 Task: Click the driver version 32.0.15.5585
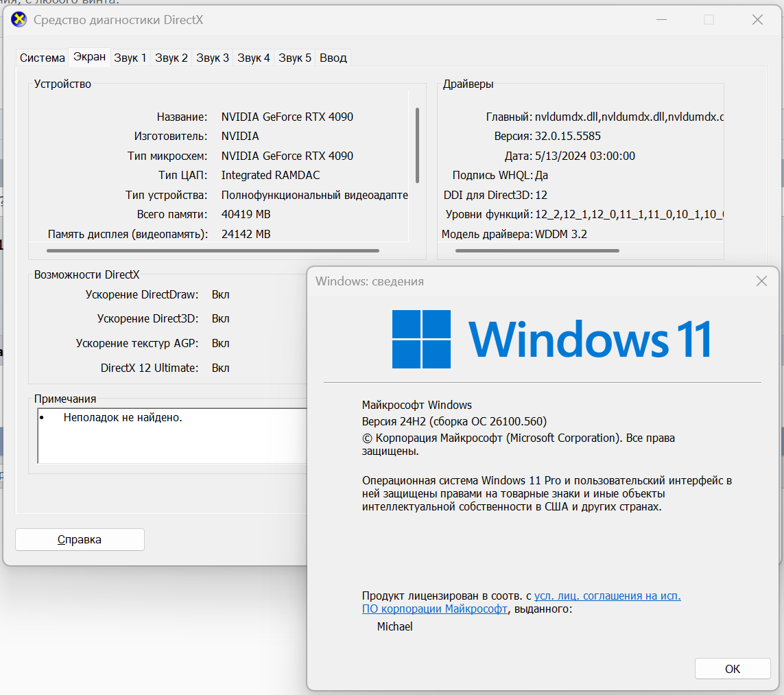[568, 136]
